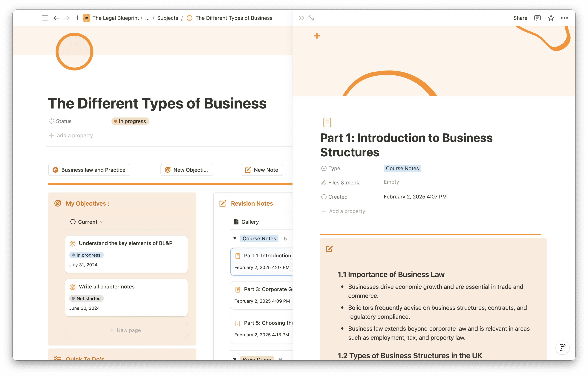This screenshot has height=376, width=588.
Task: Change the page's In progress status tag
Action: [130, 121]
